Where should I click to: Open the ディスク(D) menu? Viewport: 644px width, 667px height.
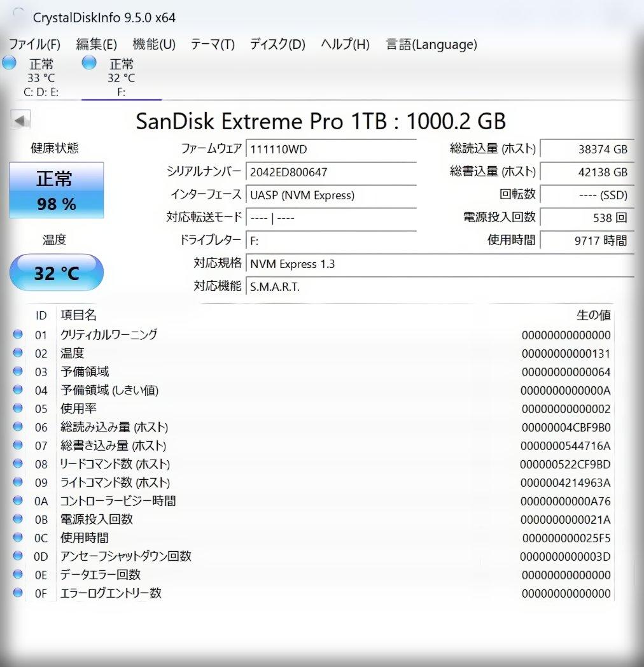point(277,45)
